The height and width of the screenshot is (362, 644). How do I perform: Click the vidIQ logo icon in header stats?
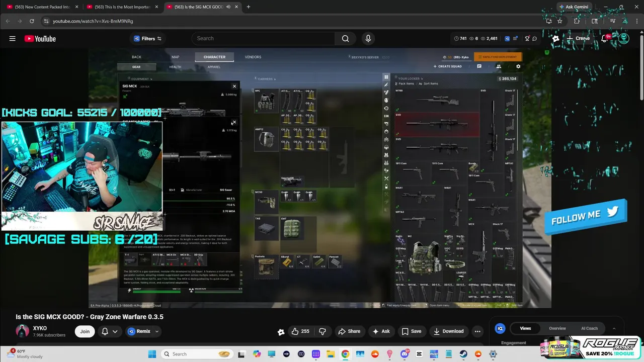(x=507, y=39)
